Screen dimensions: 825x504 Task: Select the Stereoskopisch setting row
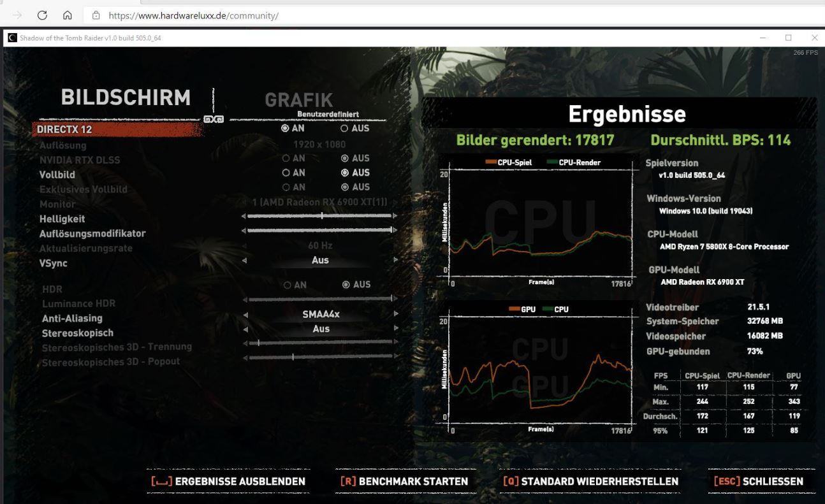(x=77, y=333)
